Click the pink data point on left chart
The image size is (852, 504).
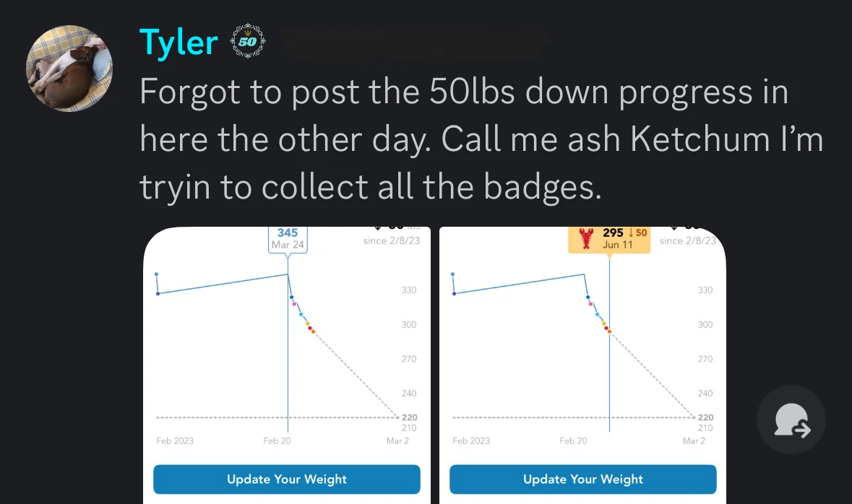tap(295, 304)
